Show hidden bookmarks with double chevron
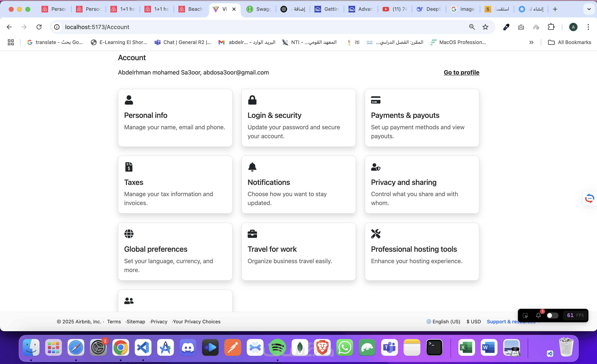Image resolution: width=597 pixels, height=364 pixels. [x=531, y=42]
